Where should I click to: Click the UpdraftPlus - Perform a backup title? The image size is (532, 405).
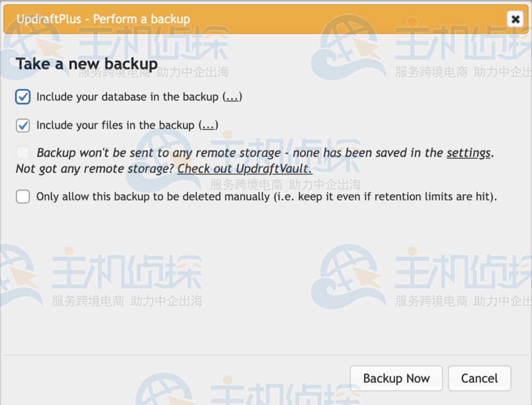pyautogui.click(x=103, y=20)
